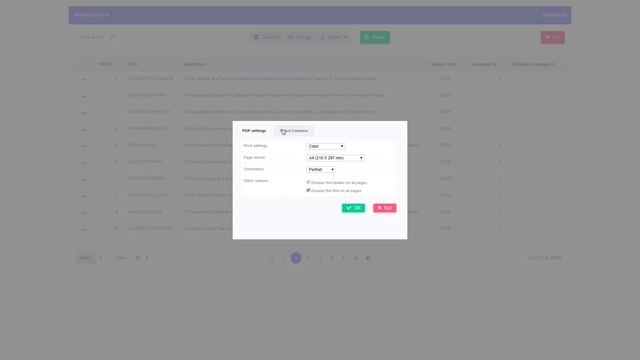Image resolution: width=640 pixels, height=360 pixels.
Task: Click the red Exit button in toolbar
Action: click(553, 37)
